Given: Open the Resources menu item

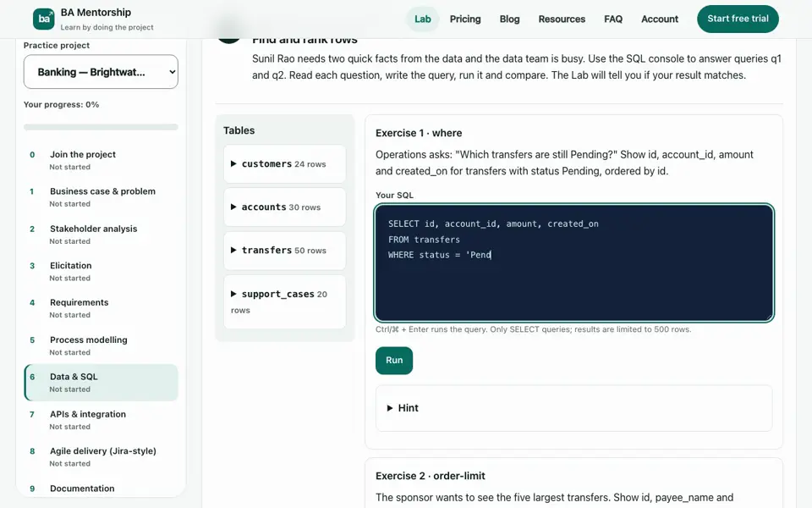Looking at the screenshot, I should (x=562, y=19).
